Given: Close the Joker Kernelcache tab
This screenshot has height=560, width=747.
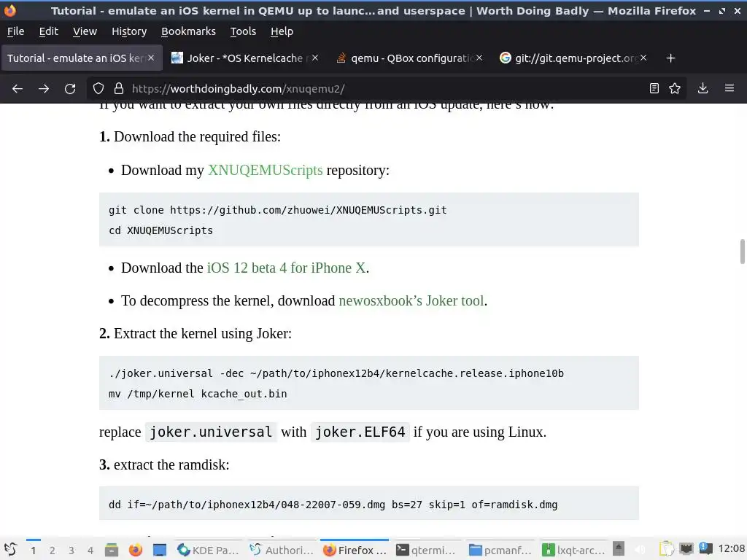Looking at the screenshot, I should pos(315,58).
